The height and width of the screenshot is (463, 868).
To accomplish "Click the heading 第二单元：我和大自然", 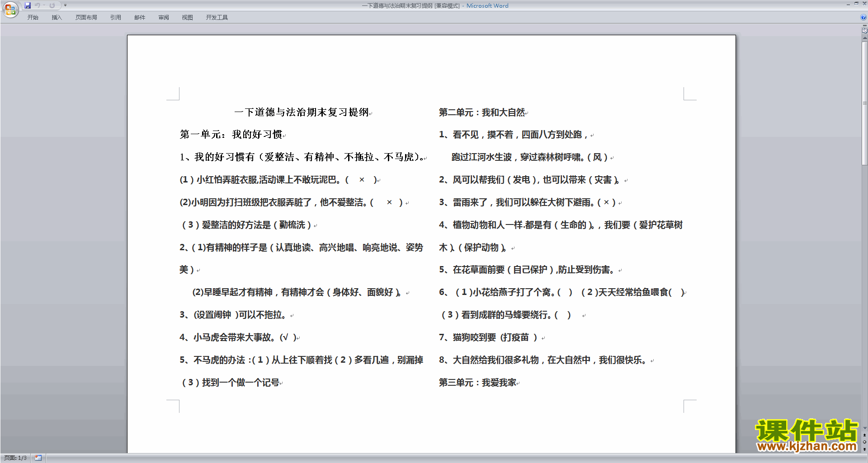I will 482,112.
